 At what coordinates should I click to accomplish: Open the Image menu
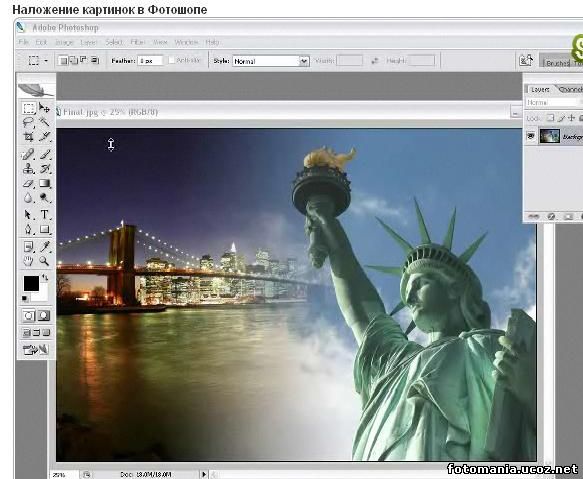pyautogui.click(x=64, y=42)
